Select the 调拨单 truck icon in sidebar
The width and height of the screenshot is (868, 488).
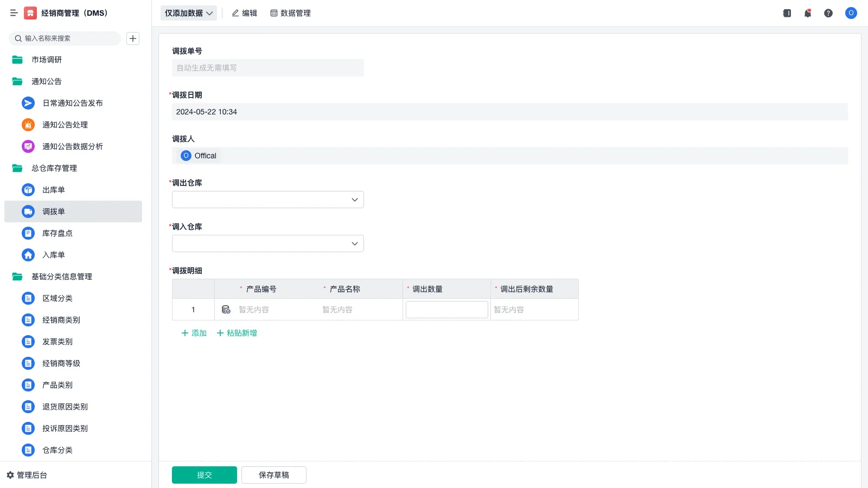coord(28,211)
